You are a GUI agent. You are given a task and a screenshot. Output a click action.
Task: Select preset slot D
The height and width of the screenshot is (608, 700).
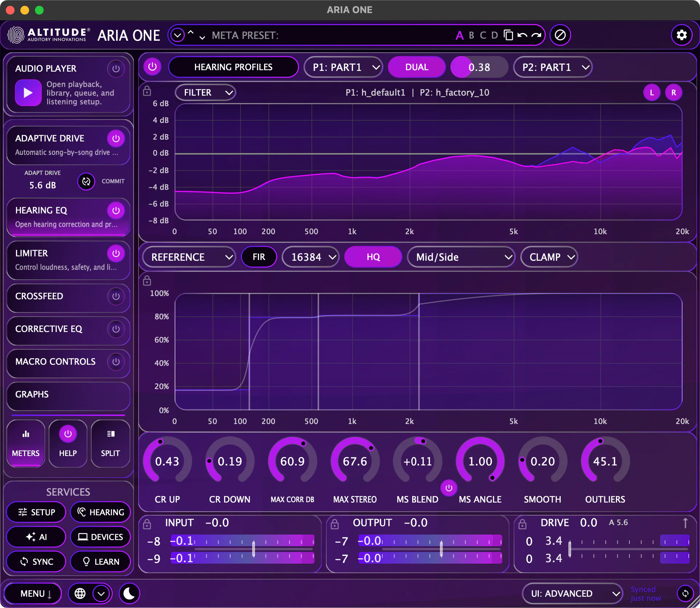point(494,35)
